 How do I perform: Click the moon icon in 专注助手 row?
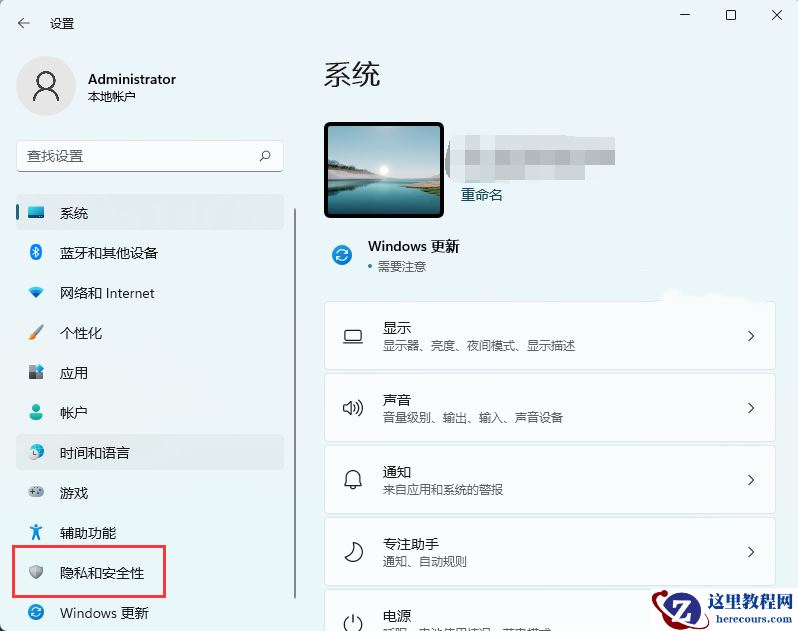pyautogui.click(x=354, y=552)
